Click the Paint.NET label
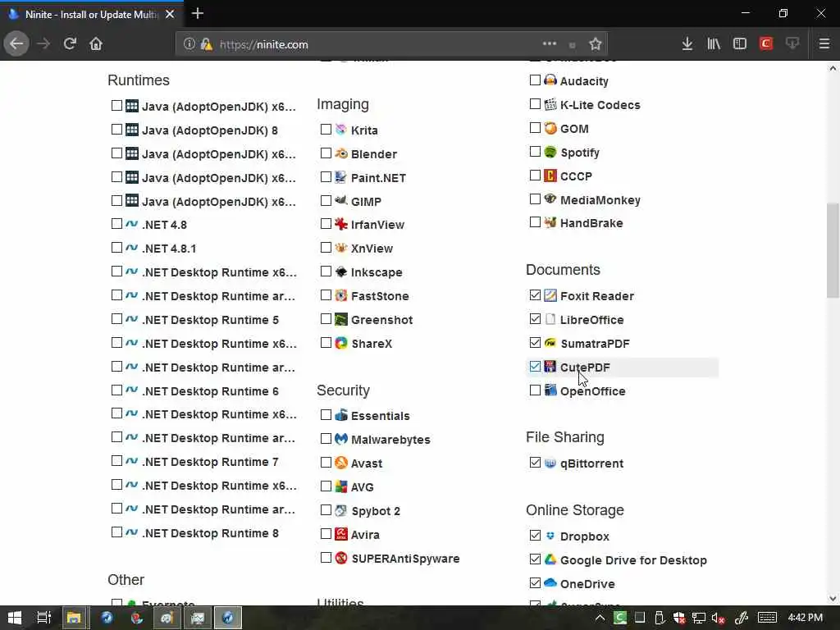840x630 pixels. click(378, 178)
